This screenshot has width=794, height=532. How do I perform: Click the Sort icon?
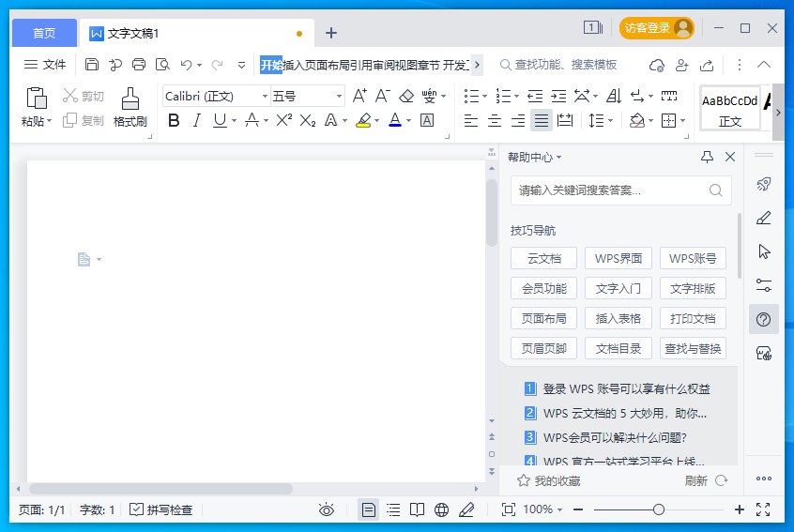(614, 96)
